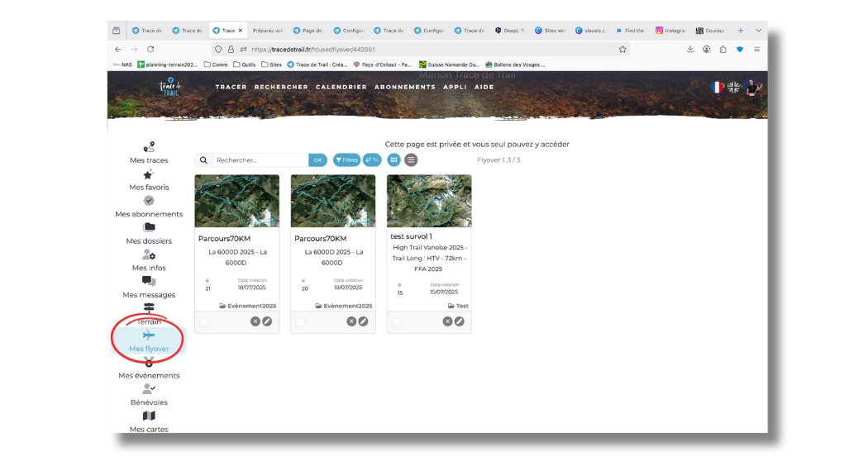The height and width of the screenshot is (466, 868).
Task: Select checkbox on first Parcours70KM card
Action: click(x=204, y=321)
